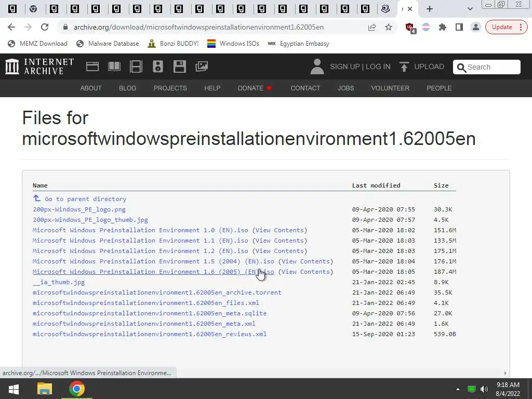The image size is (532, 399).
Task: View Contents of the 1.1 (EN).iso
Action: click(x=280, y=241)
